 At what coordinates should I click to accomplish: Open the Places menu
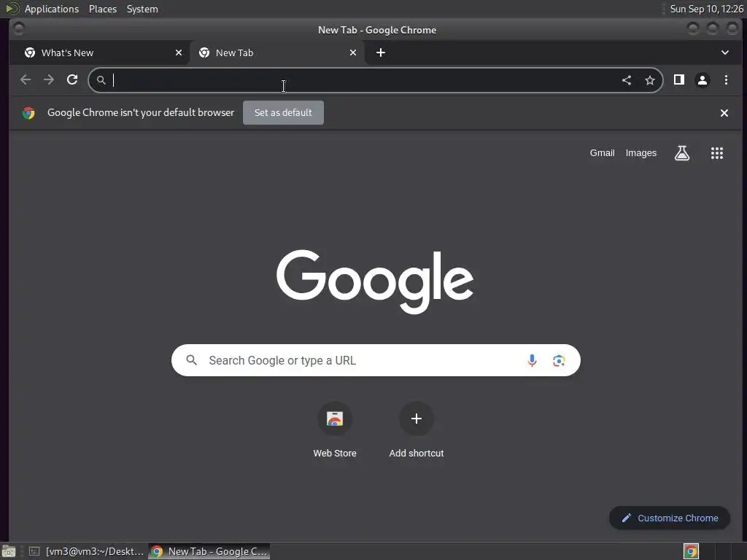coord(103,9)
